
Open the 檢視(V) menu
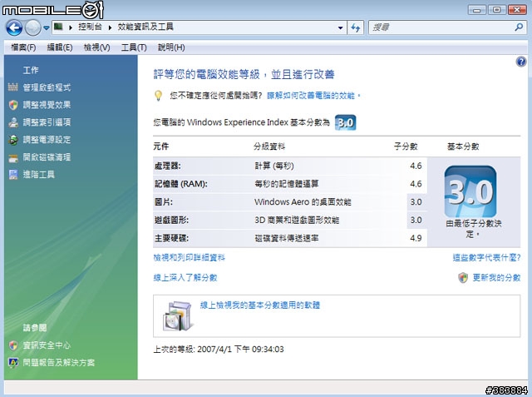click(x=96, y=47)
